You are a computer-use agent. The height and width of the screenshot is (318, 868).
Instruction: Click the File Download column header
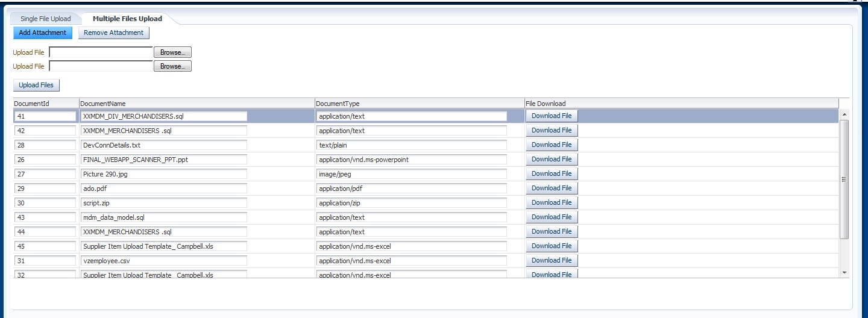click(681, 104)
